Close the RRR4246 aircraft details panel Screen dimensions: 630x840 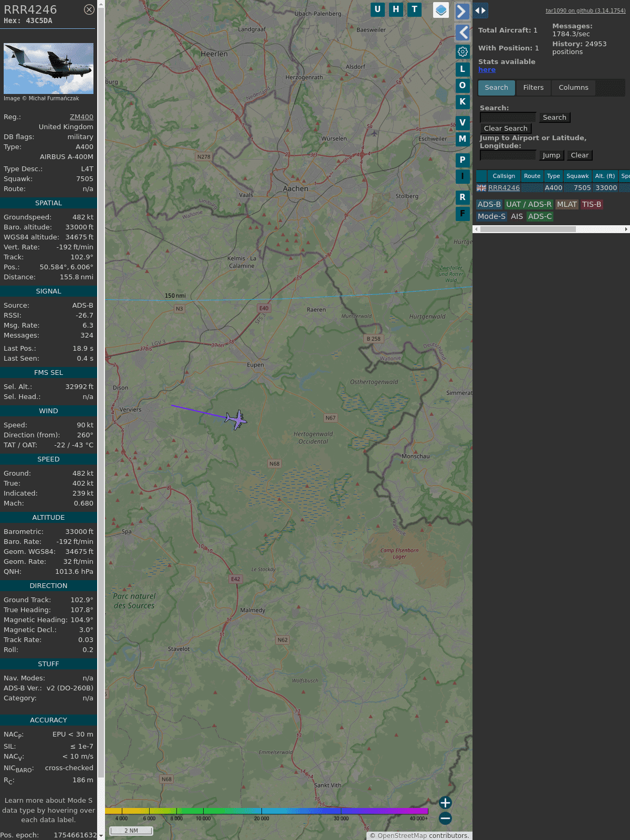coord(89,9)
